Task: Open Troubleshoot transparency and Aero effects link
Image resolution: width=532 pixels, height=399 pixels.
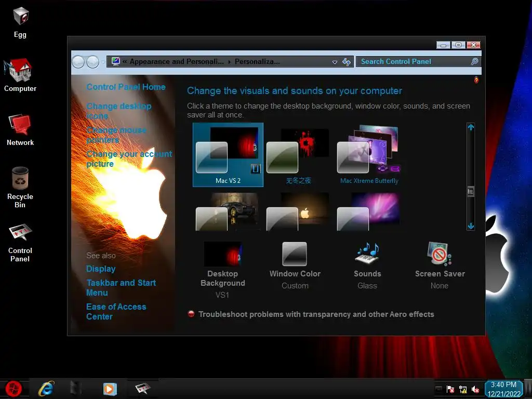Action: (x=316, y=314)
